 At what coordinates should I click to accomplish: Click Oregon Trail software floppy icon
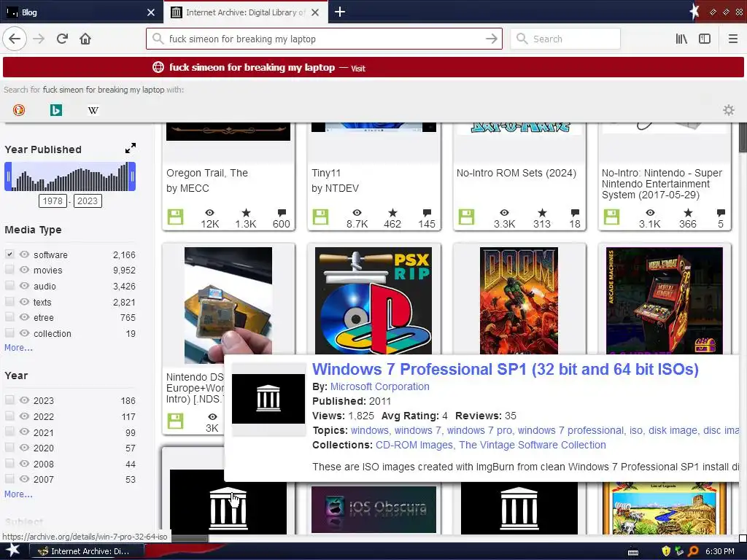[x=175, y=217]
